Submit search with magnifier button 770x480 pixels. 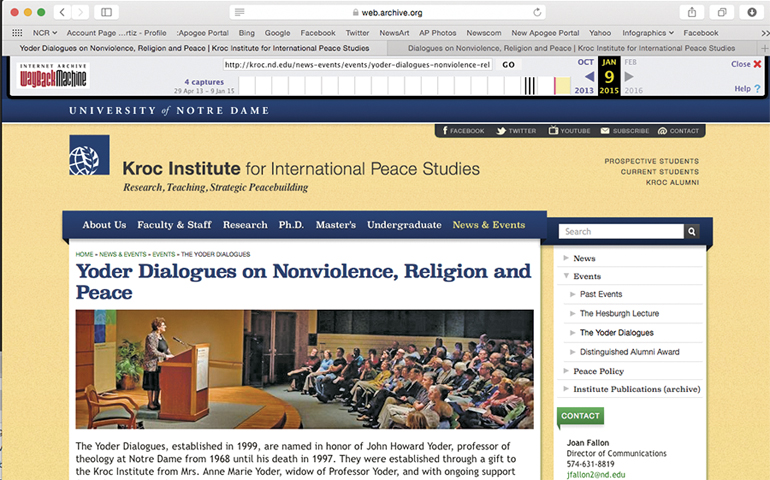pyautogui.click(x=691, y=231)
